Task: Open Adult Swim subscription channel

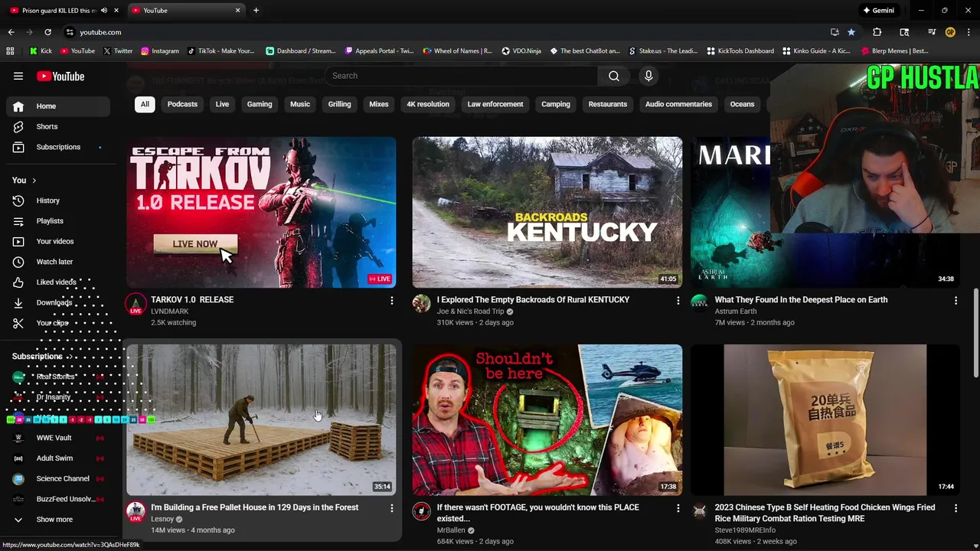Action: tap(58, 458)
